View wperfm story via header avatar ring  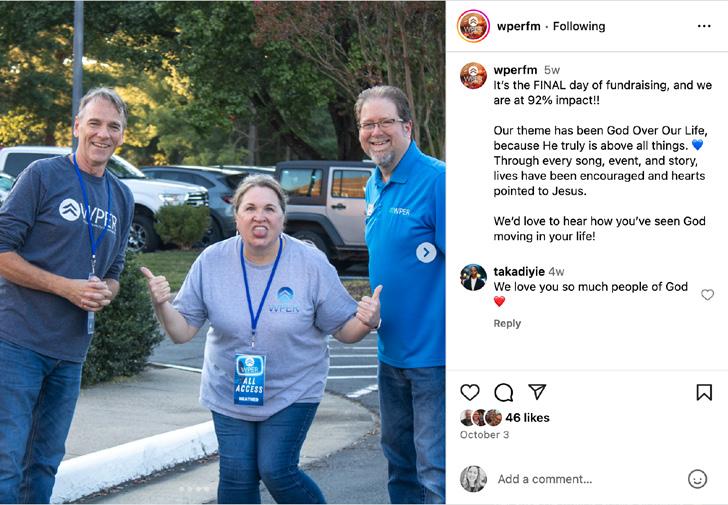coord(473,26)
